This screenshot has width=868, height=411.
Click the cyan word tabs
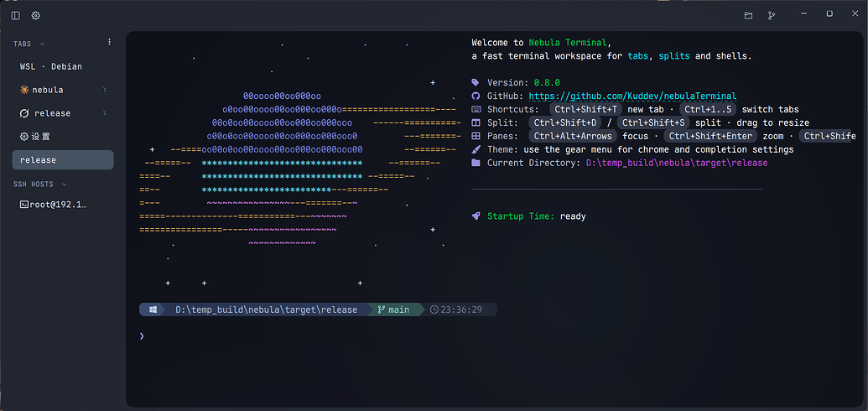point(637,56)
